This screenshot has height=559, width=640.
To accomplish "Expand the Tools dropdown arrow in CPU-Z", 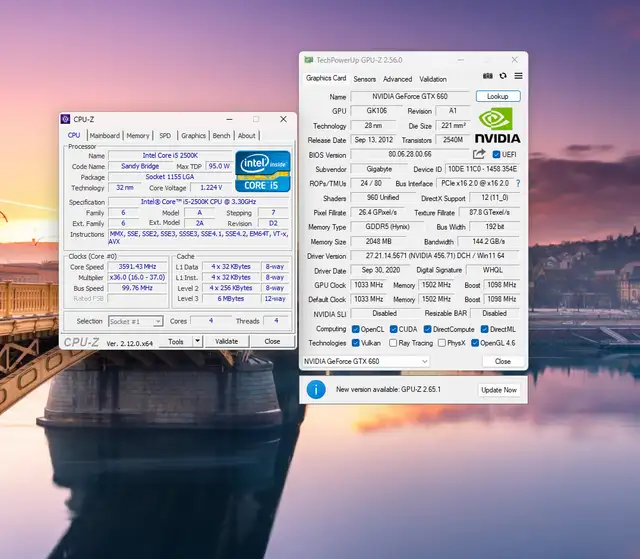I will [x=197, y=341].
